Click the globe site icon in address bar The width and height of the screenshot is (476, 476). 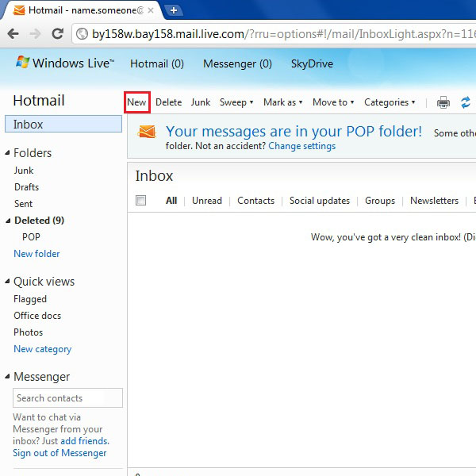pos(82,33)
